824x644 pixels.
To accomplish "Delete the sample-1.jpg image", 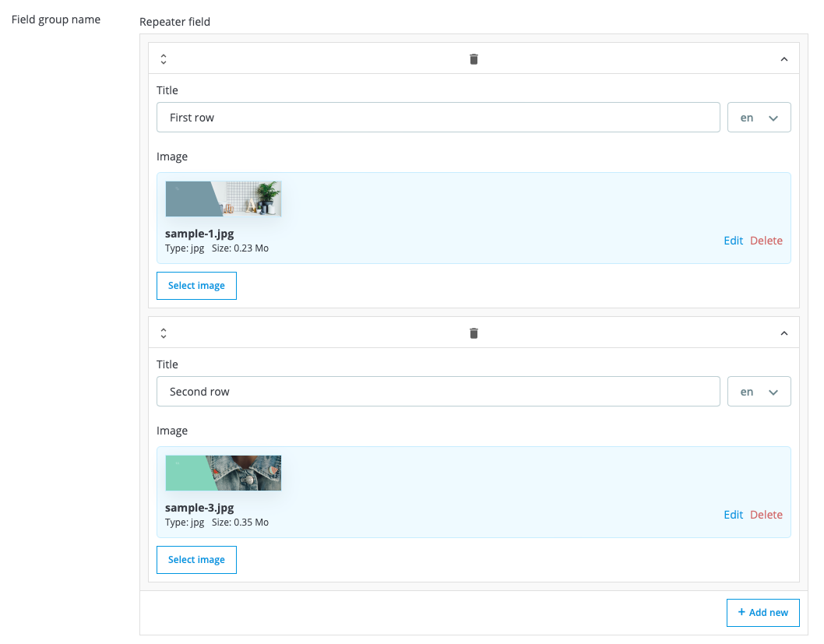I will pos(766,241).
